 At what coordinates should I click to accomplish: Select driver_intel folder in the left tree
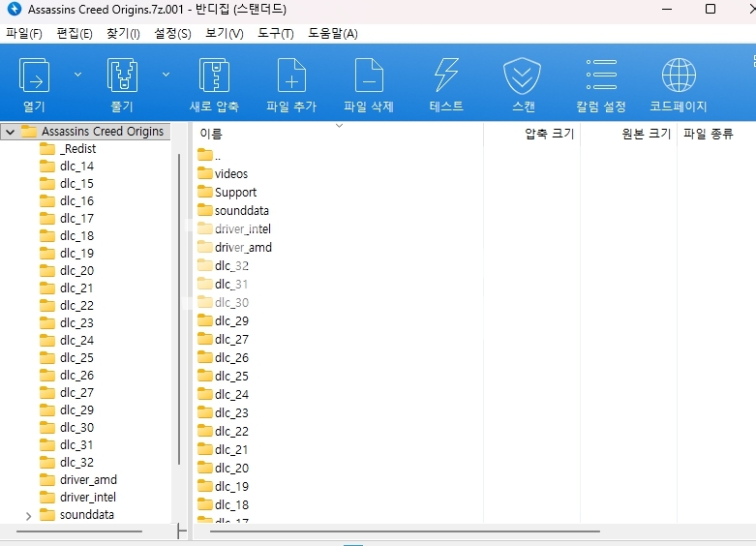pos(77,498)
